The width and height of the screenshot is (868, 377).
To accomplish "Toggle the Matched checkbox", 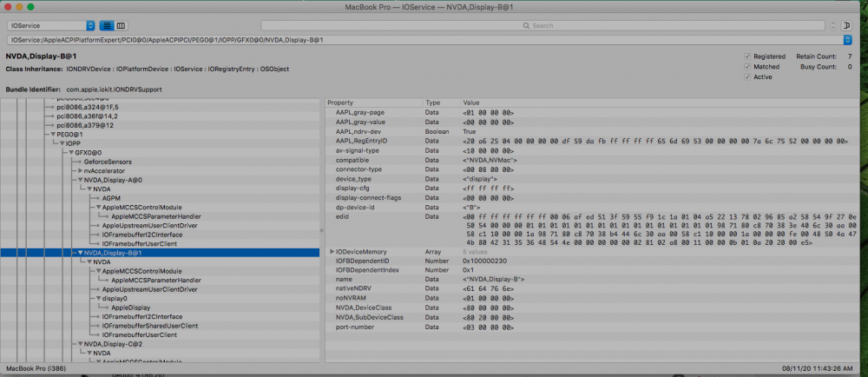I will click(747, 66).
